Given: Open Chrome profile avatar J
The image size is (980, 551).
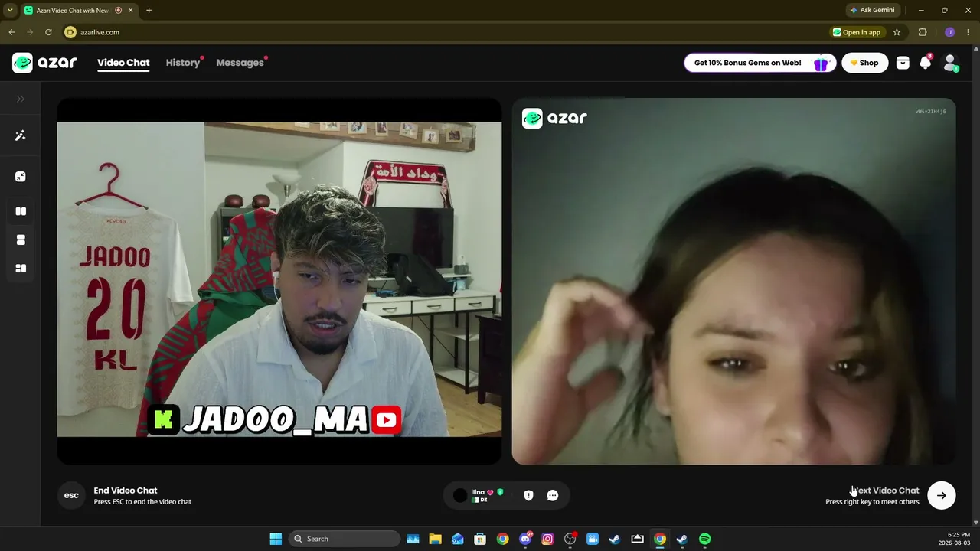Looking at the screenshot, I should [950, 32].
